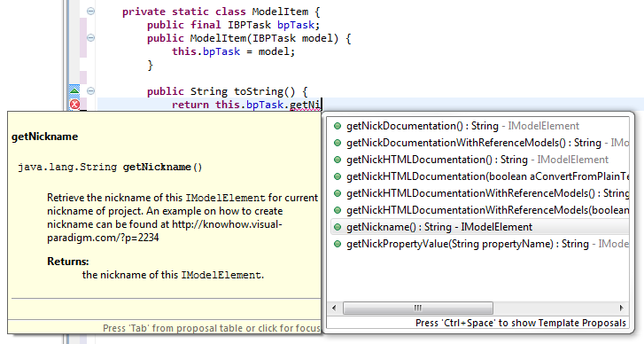Select getNickHTMLDocumentationWithReferenceModels() : String proposal
644x344 pixels.
coord(479,193)
